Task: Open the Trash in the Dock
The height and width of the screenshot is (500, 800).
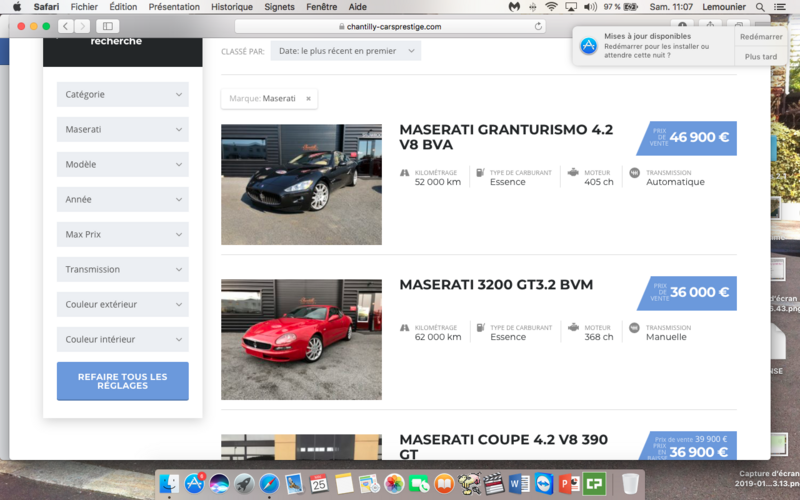Action: point(630,484)
